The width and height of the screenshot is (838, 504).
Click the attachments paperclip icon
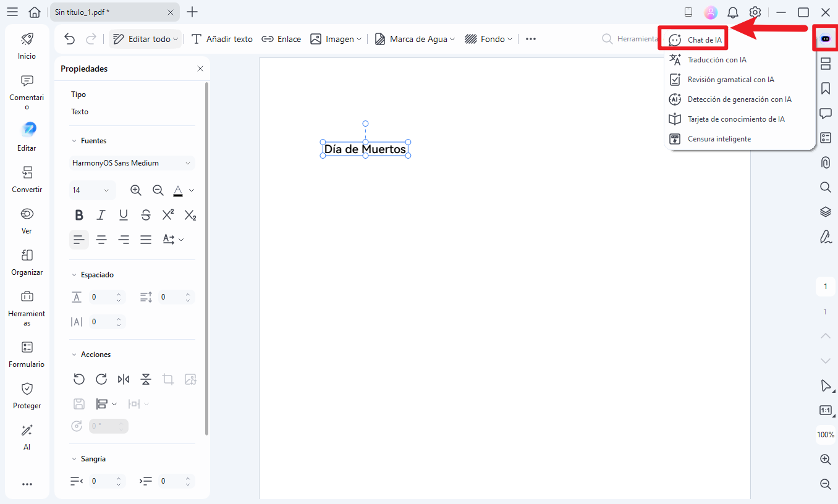(x=825, y=162)
